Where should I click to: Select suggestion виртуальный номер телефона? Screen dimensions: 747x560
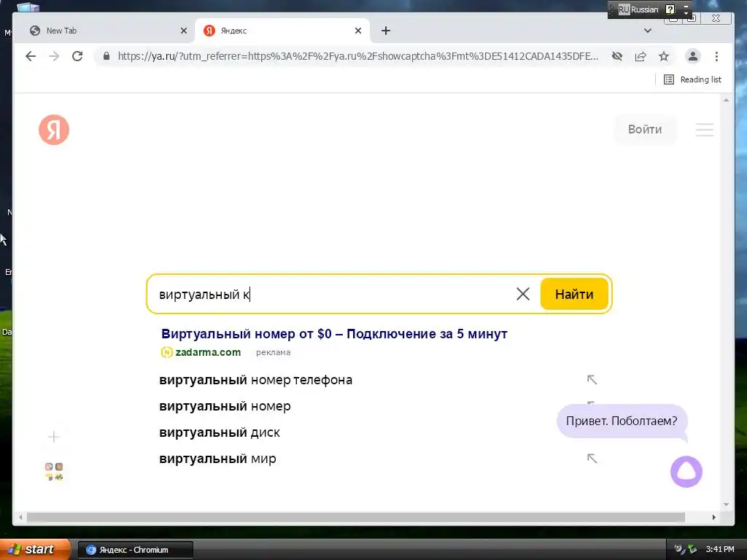pos(255,380)
